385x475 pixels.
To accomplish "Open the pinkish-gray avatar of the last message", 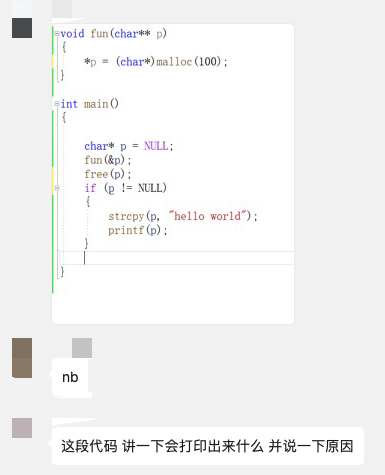I will [x=22, y=428].
